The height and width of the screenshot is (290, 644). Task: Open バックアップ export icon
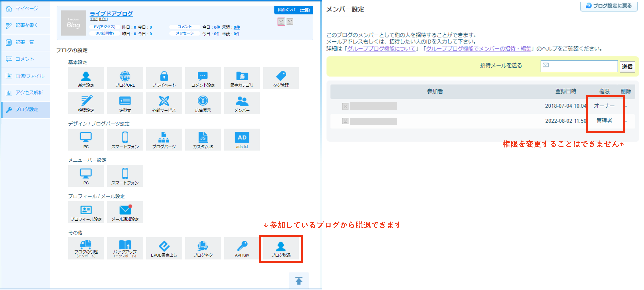(125, 248)
